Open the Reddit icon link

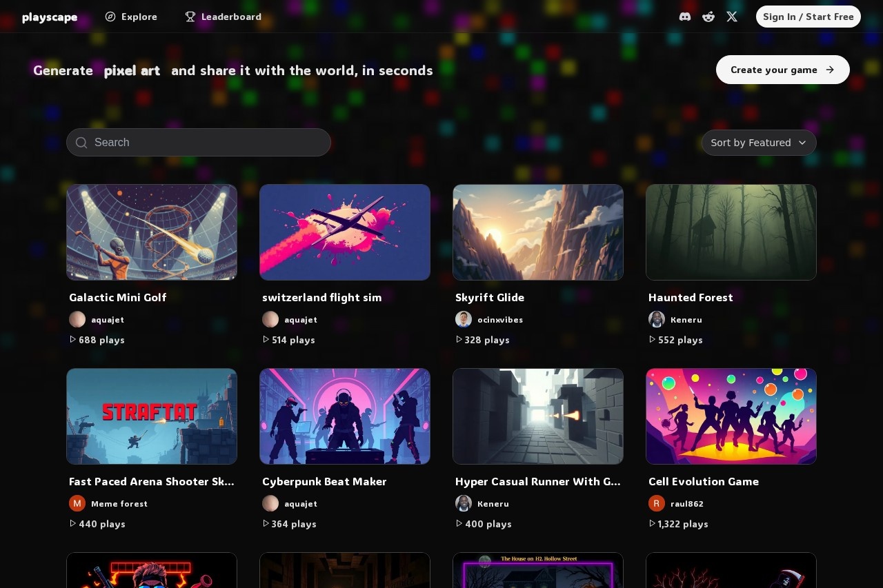(708, 17)
